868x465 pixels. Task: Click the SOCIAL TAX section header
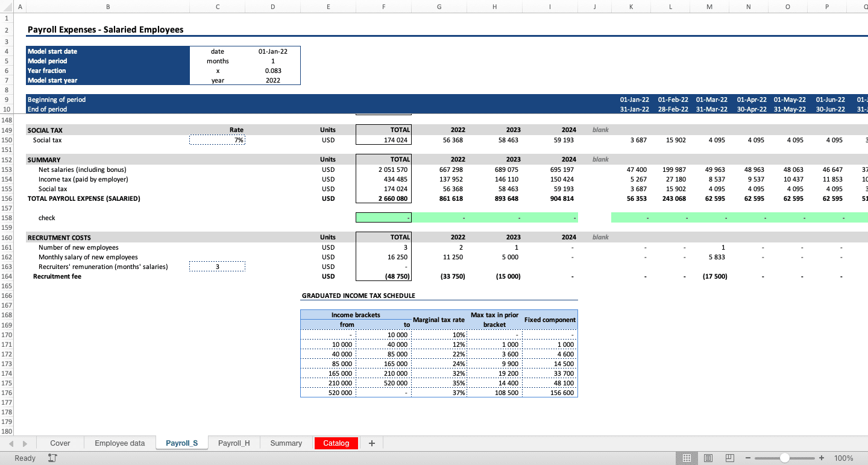tap(45, 130)
